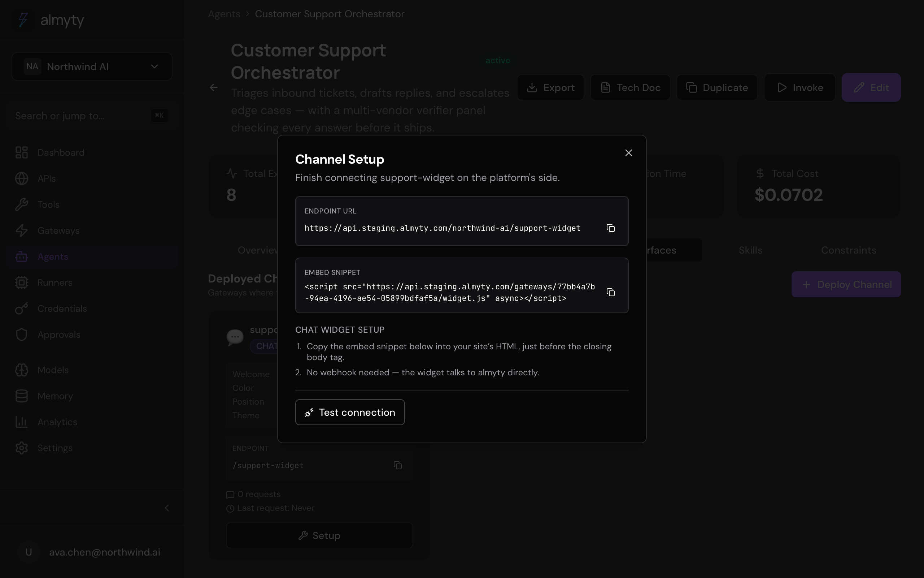The image size is (924, 578).
Task: Click the almyty lightning logo icon
Action: pyautogui.click(x=23, y=20)
